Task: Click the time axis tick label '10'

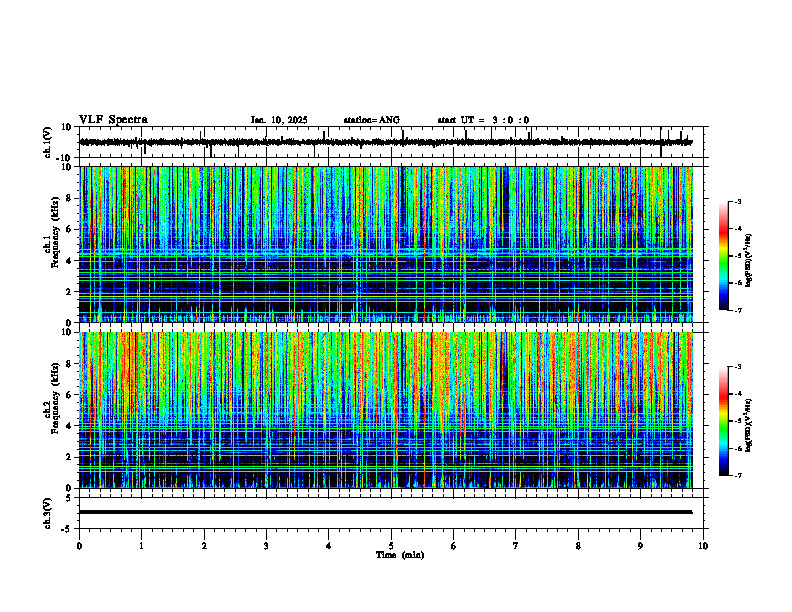Action: coord(703,546)
